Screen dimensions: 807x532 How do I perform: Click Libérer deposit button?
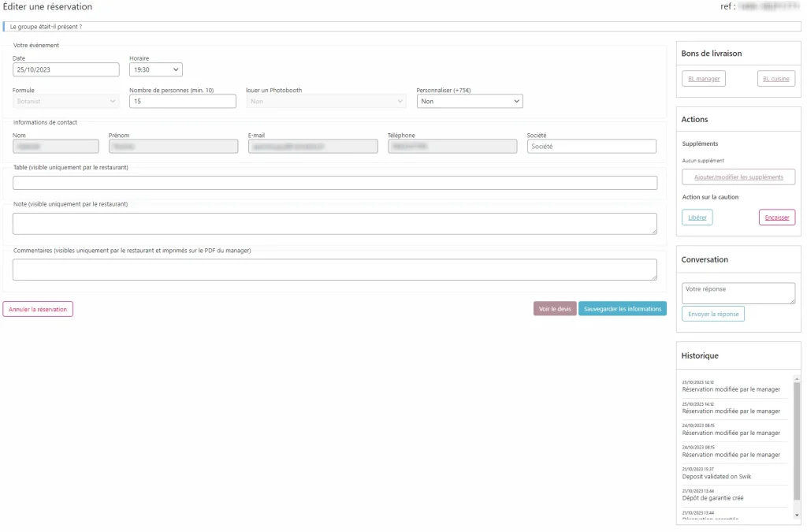pos(697,218)
